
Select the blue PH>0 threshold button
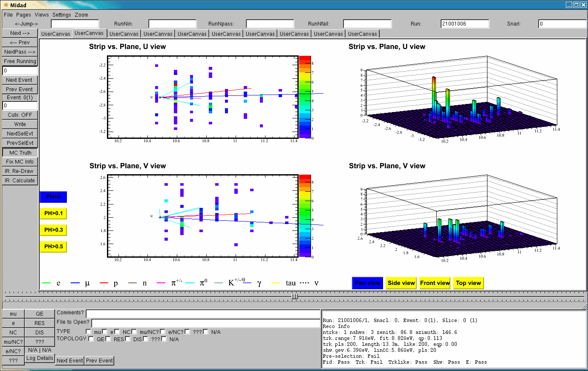point(53,197)
